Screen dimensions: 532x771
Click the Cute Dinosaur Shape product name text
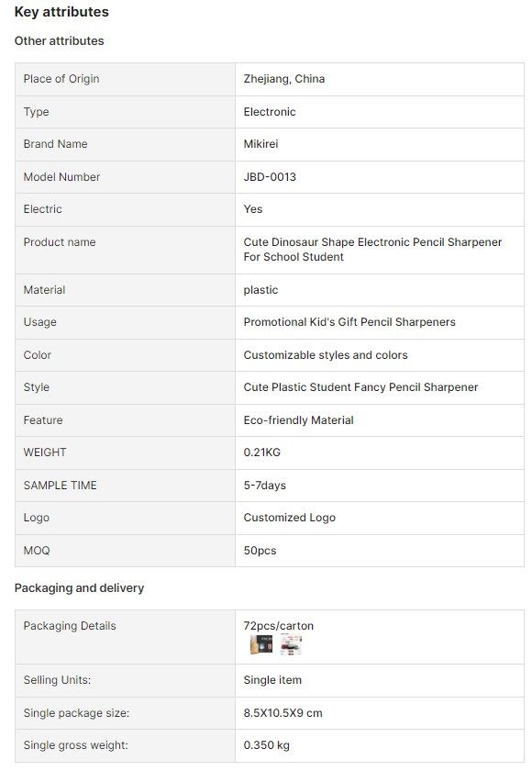click(x=372, y=250)
